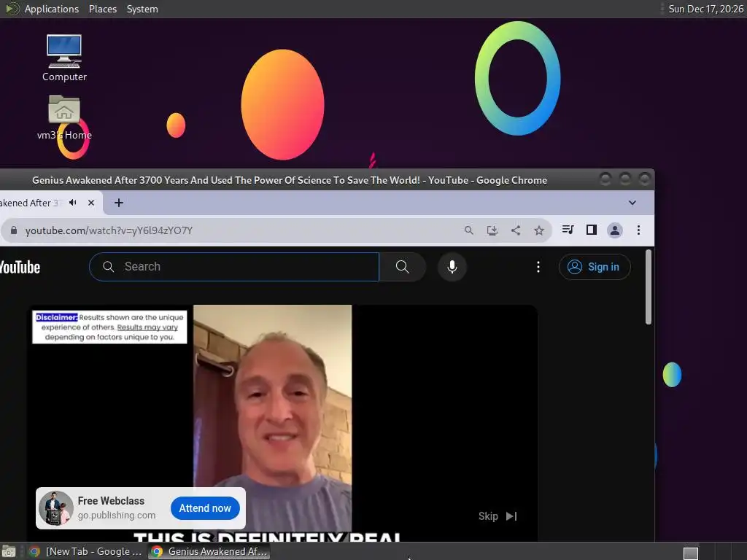Open the media controls icon in Chrome toolbar

pyautogui.click(x=568, y=230)
